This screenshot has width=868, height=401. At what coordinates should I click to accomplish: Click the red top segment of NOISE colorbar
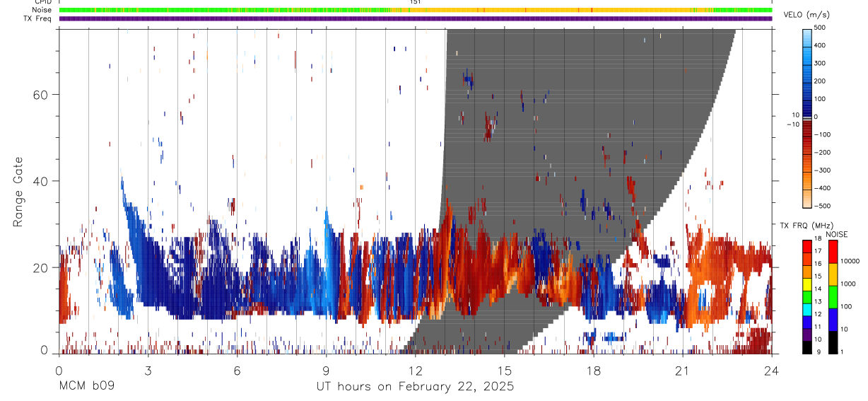(832, 250)
